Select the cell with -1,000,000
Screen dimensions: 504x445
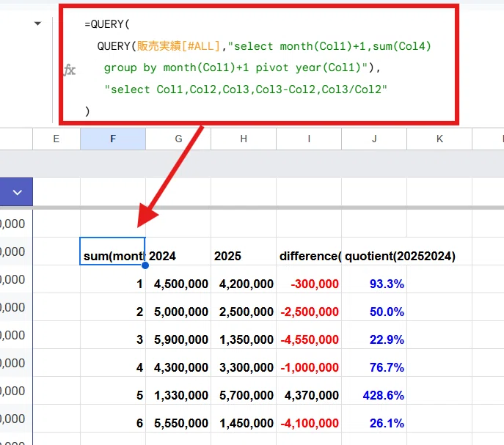(x=309, y=363)
